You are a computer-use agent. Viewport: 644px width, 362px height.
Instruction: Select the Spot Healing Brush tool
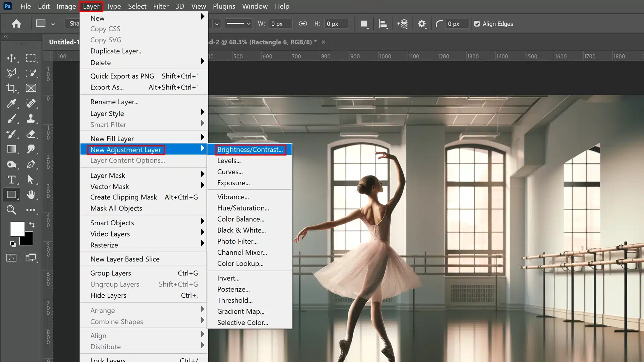point(31,103)
